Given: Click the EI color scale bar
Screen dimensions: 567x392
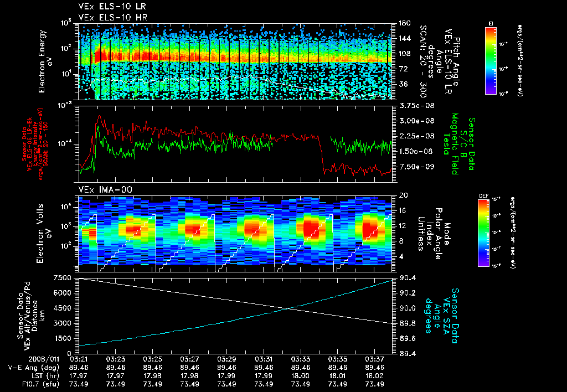Looking at the screenshot, I should point(491,60).
